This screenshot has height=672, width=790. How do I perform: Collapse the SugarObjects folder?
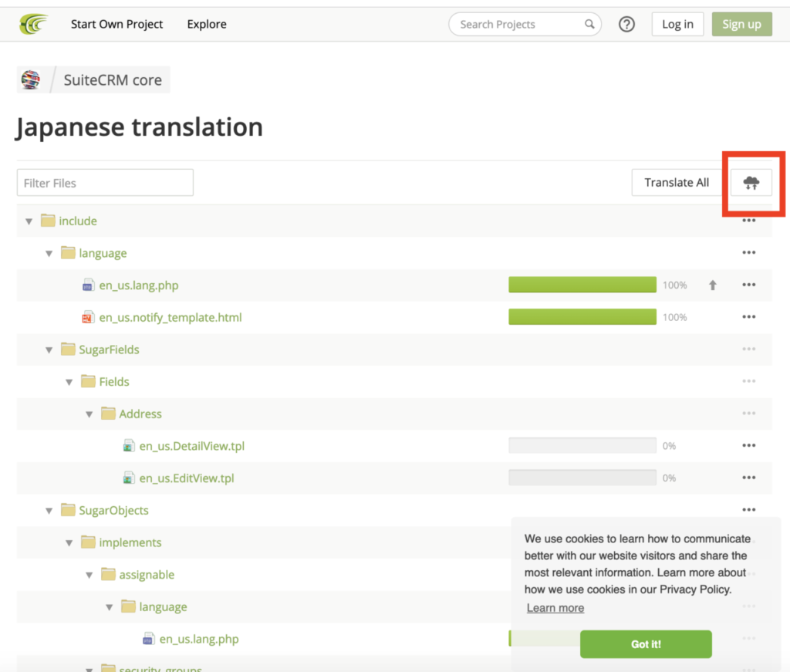[x=49, y=511]
